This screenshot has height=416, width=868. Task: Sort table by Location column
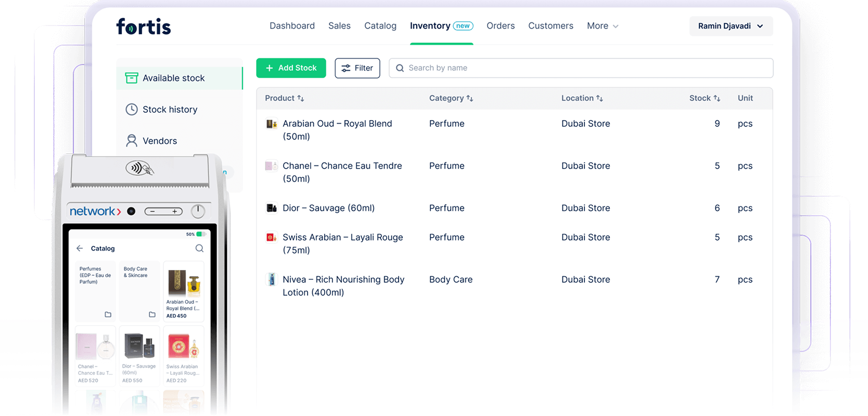tap(582, 98)
